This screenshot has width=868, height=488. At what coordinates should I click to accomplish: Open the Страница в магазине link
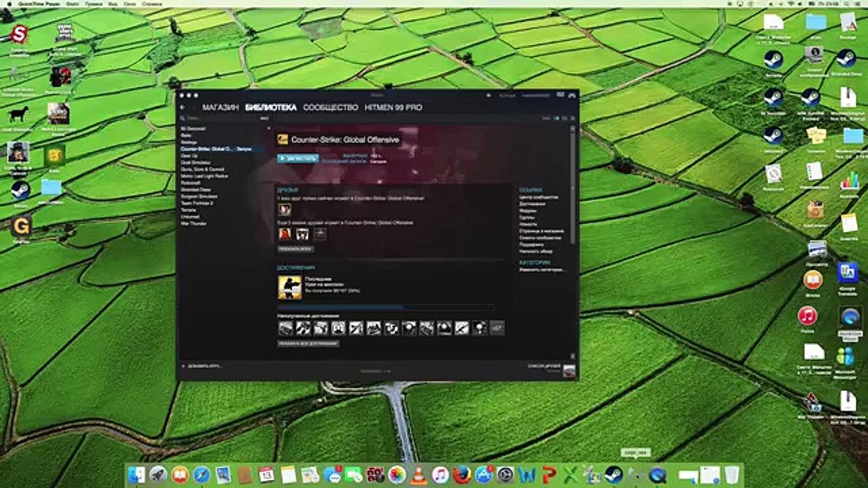(x=540, y=231)
